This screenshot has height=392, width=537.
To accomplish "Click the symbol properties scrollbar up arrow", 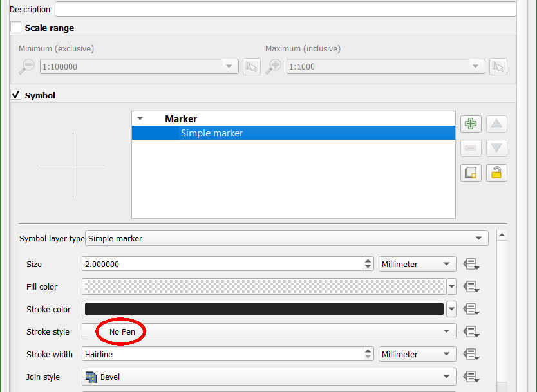I will [502, 235].
